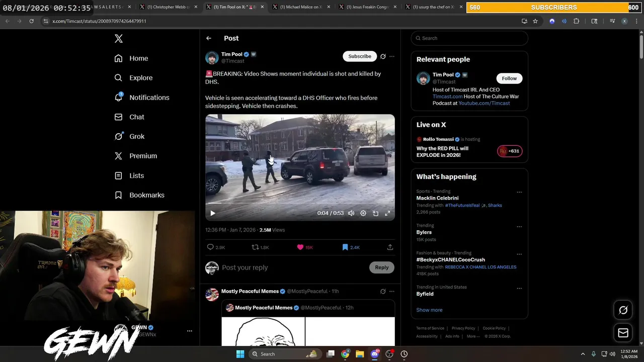Mute the video volume
Screen dimensions: 644x362
(x=351, y=213)
